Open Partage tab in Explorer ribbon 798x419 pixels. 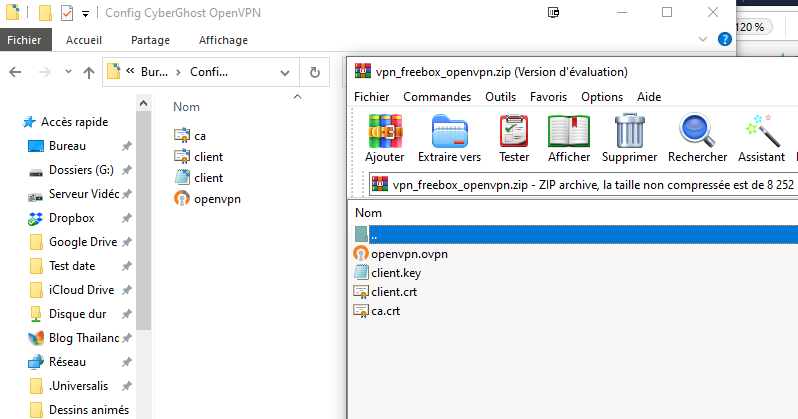click(x=150, y=40)
